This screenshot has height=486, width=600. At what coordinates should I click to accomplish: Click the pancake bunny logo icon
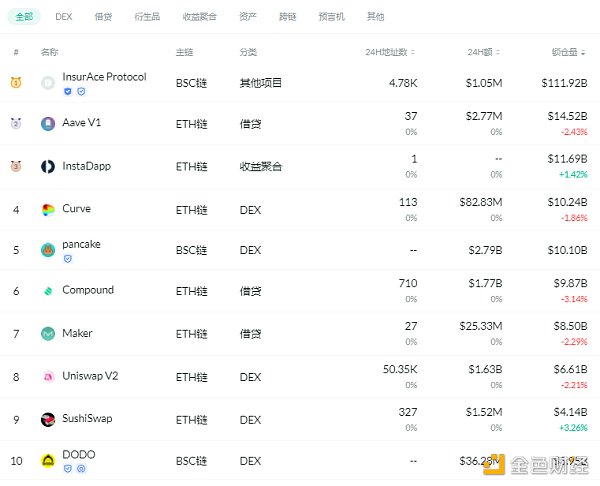point(47,250)
